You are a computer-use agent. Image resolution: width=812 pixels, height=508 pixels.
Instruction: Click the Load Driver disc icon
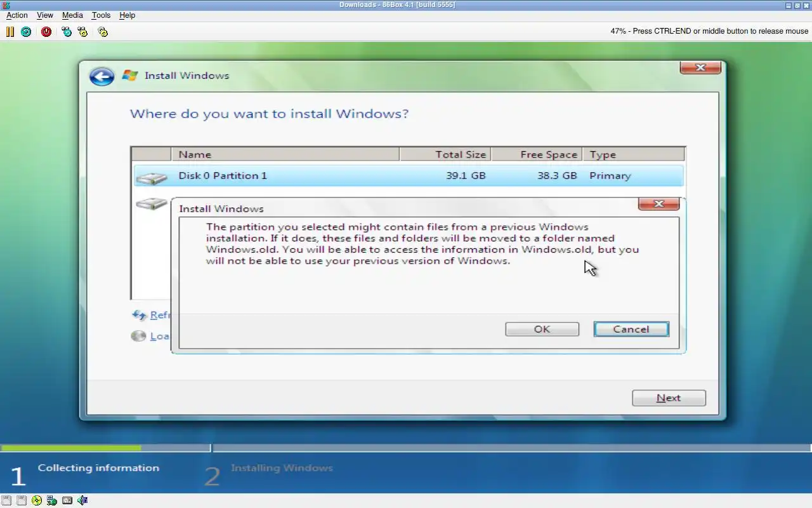(x=138, y=336)
